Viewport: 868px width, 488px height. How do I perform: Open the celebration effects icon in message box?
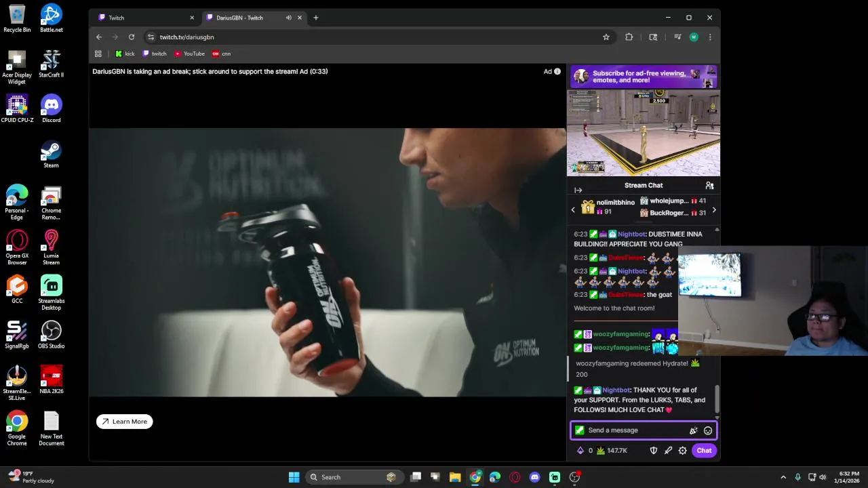[693, 430]
